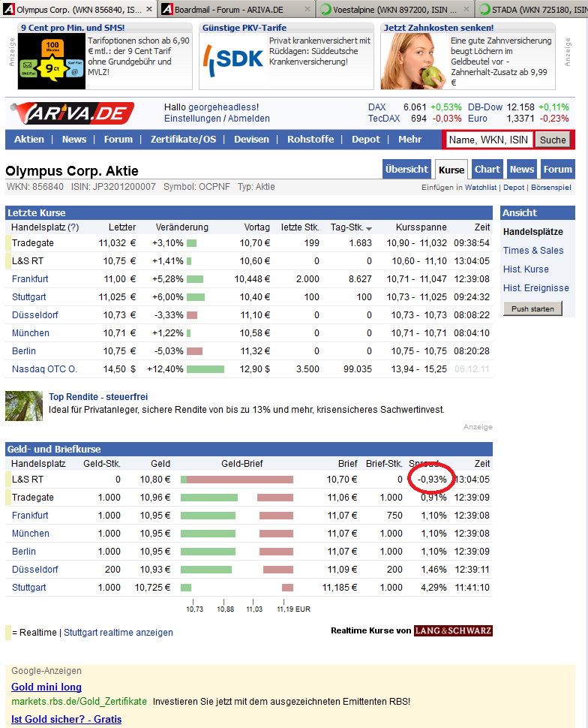588x728 pixels.
Task: Close the Voestalpine browser tab
Action: 466,9
